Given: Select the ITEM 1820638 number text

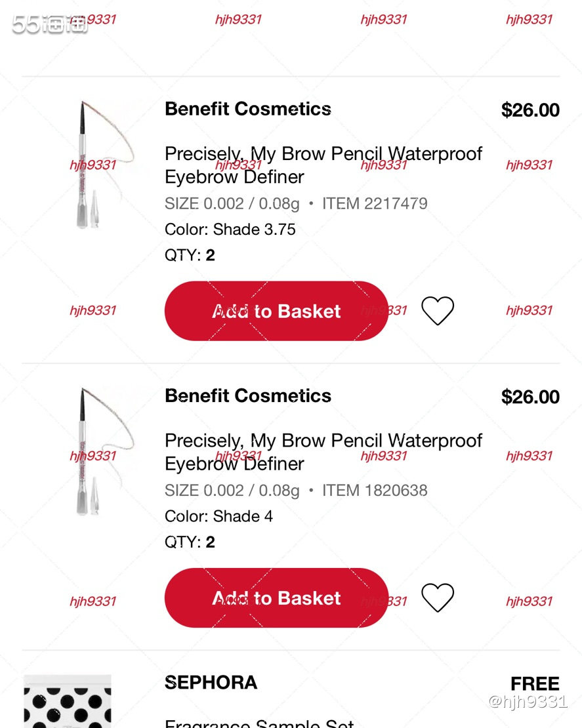Looking at the screenshot, I should tap(375, 491).
